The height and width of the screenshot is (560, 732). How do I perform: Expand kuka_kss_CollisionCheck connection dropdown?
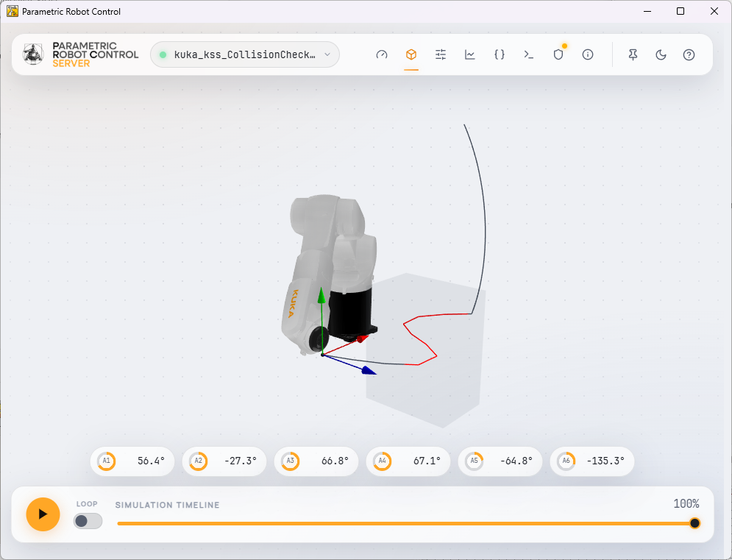pos(245,54)
